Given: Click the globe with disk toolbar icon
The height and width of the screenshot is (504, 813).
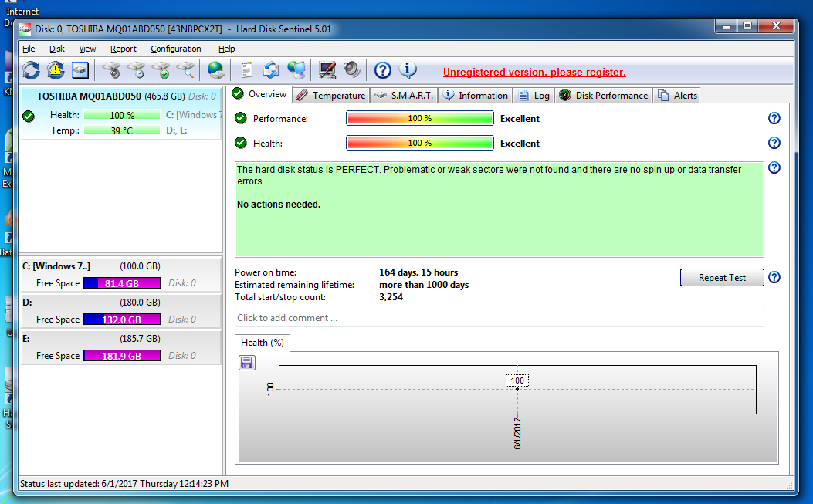Looking at the screenshot, I should (215, 71).
